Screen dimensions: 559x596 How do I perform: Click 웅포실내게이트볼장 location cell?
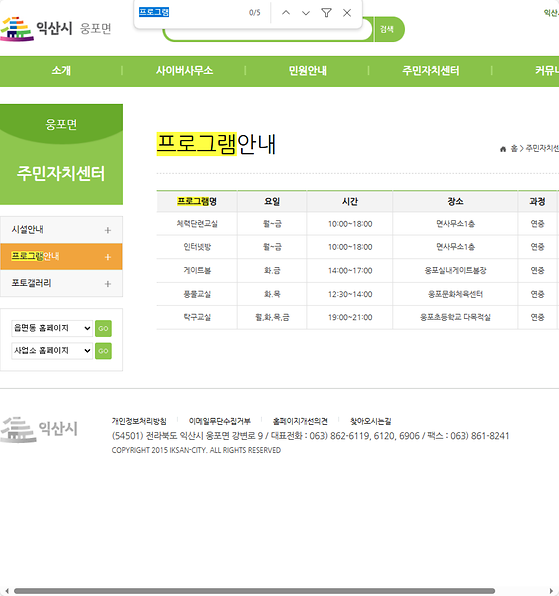click(455, 271)
